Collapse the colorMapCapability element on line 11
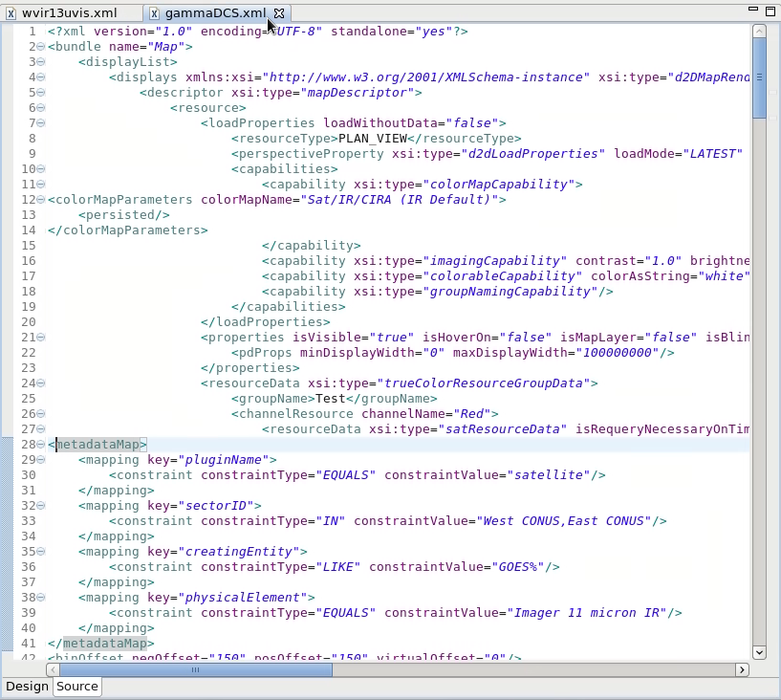This screenshot has width=781, height=700. [x=41, y=185]
